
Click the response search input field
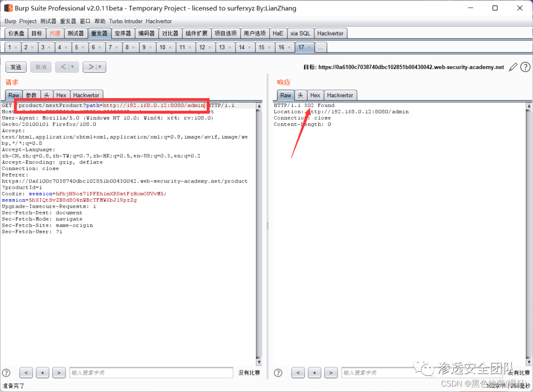[421, 373]
